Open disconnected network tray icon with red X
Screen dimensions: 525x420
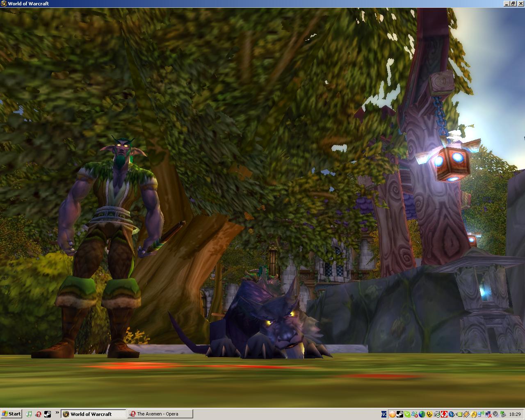point(488,414)
